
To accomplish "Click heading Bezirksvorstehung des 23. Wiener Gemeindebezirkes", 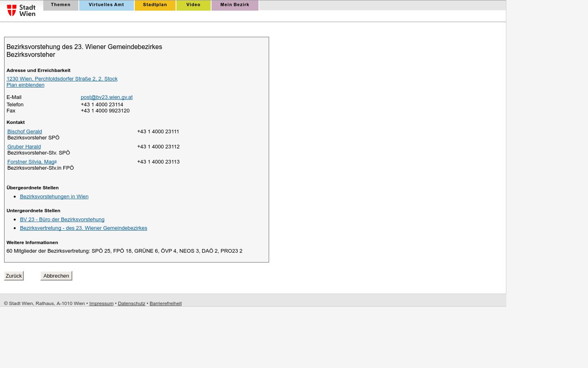I will (x=84, y=47).
